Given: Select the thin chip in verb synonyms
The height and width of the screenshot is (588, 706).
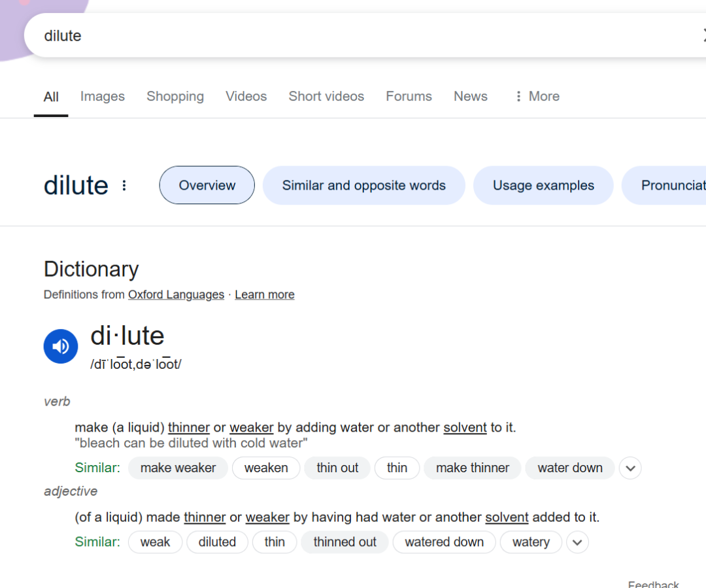Looking at the screenshot, I should (x=397, y=468).
